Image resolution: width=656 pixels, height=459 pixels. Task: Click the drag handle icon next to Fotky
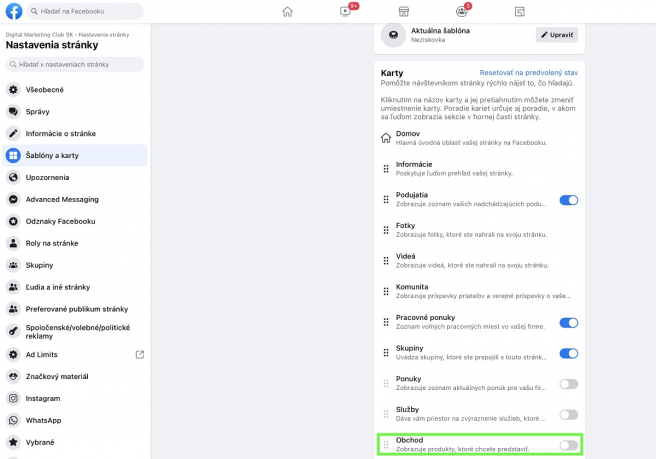[386, 231]
